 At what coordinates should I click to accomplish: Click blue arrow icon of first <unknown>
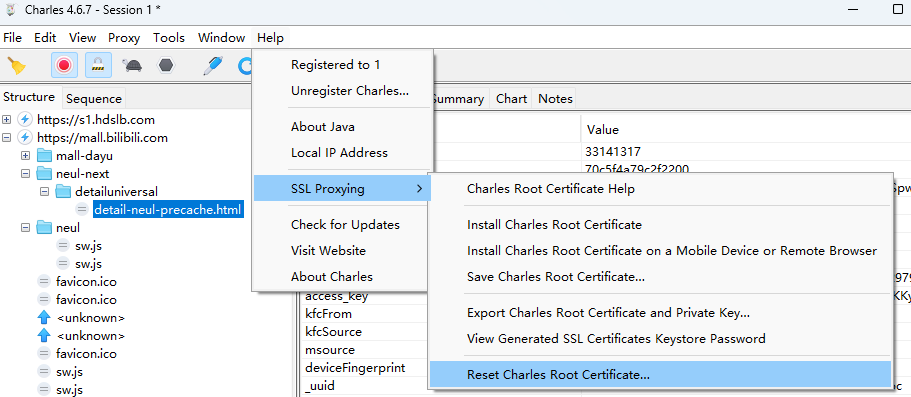point(44,317)
